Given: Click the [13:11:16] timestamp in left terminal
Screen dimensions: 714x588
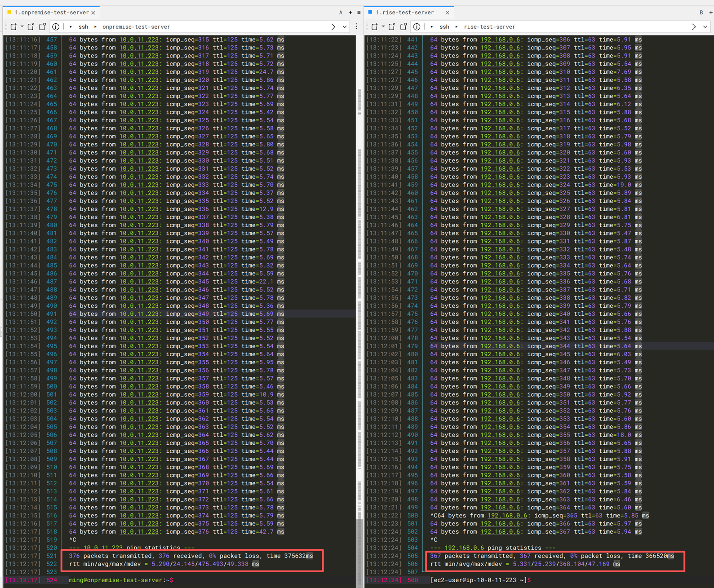Looking at the screenshot, I should coord(23,40).
